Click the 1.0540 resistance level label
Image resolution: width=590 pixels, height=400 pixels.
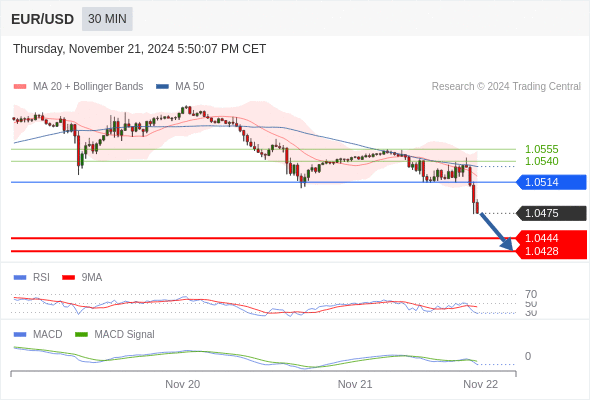tap(541, 161)
